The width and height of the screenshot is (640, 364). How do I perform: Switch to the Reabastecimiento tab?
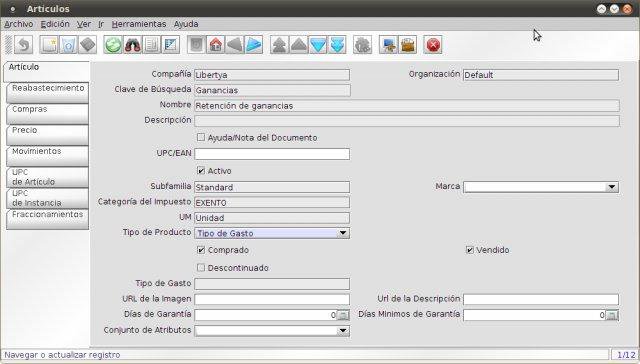[x=48, y=93]
